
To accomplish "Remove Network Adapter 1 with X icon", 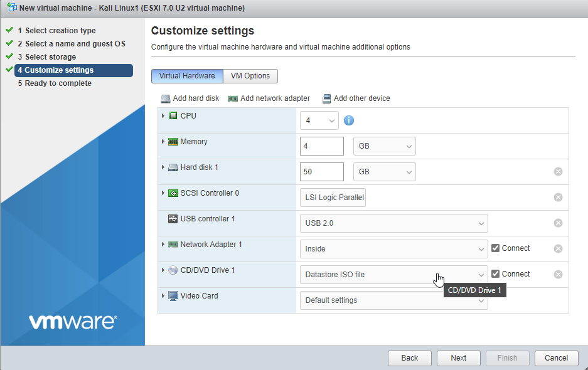I will click(x=558, y=249).
